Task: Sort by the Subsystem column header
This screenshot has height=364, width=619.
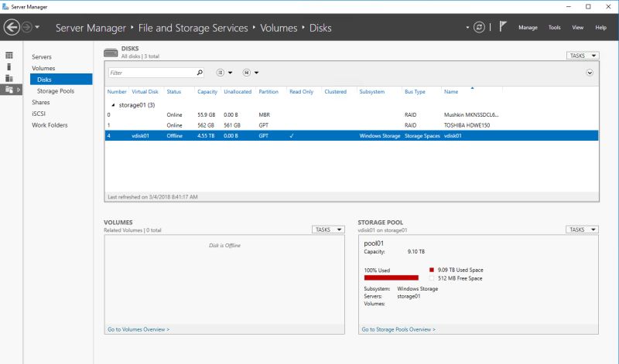Action: [x=371, y=91]
